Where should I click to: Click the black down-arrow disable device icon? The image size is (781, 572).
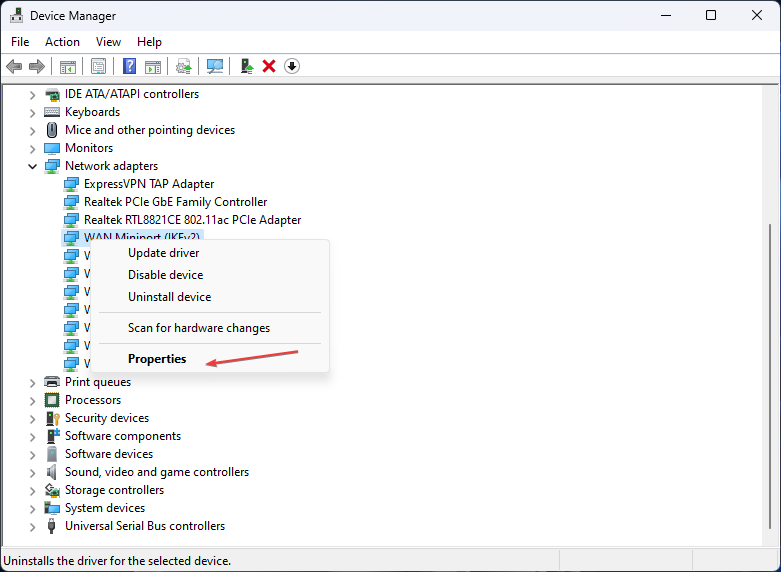coord(292,66)
